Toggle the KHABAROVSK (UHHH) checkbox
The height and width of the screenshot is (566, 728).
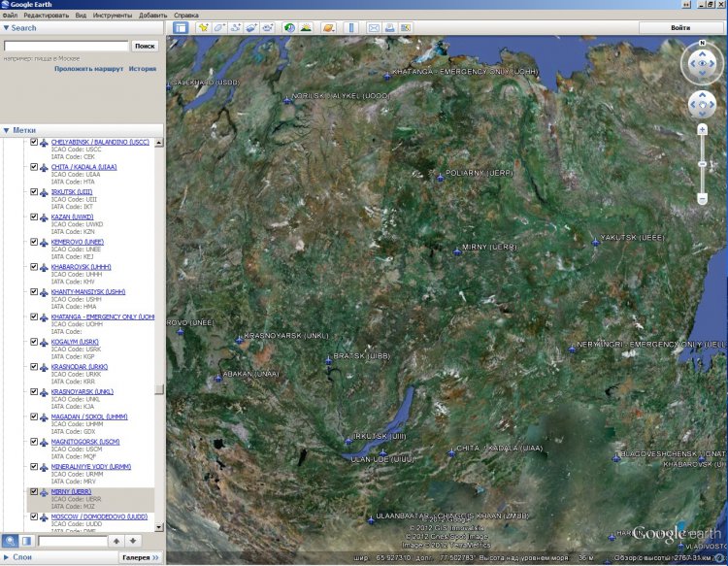pyautogui.click(x=34, y=267)
